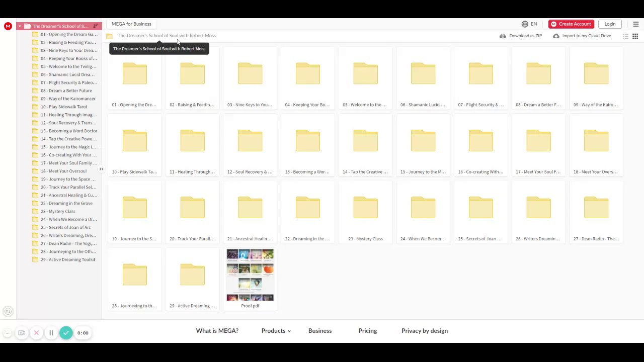Screen dimensions: 644x362
Task: Collapse the root Dreamer's School tree arrow
Action: (20, 26)
